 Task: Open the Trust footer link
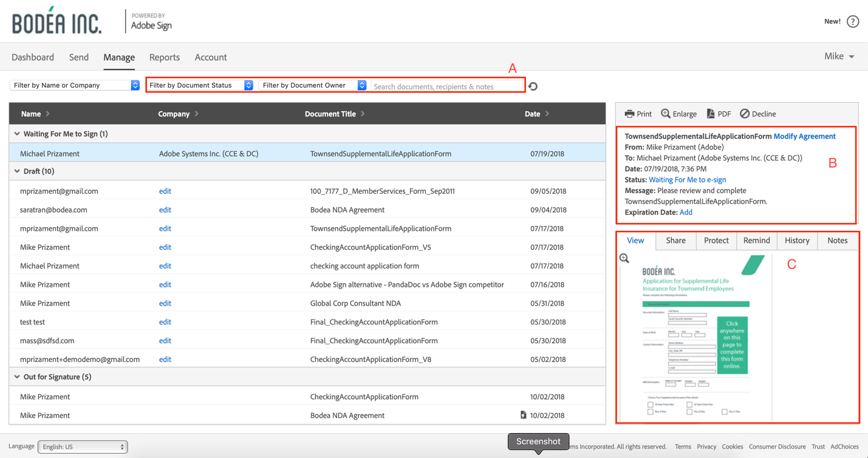[818, 446]
